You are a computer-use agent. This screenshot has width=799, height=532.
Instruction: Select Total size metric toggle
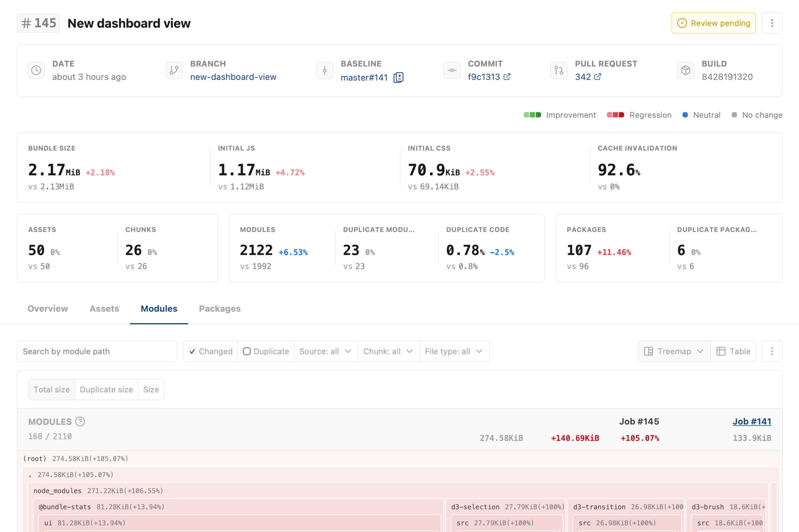51,389
